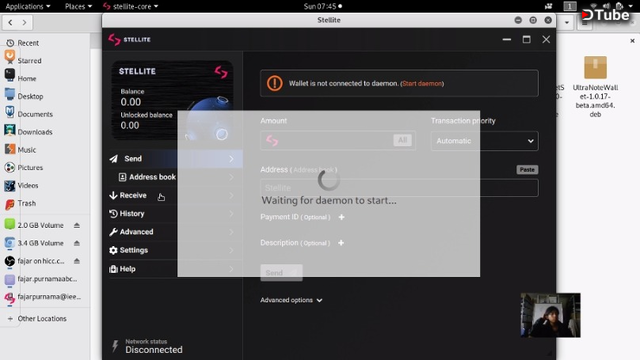Eject the 3.4 GB Volume
Viewport: 640px width, 360px height.
coord(77,243)
